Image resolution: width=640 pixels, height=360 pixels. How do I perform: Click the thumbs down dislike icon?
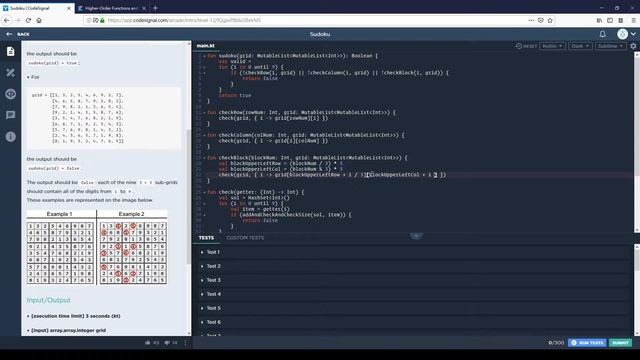[167, 343]
